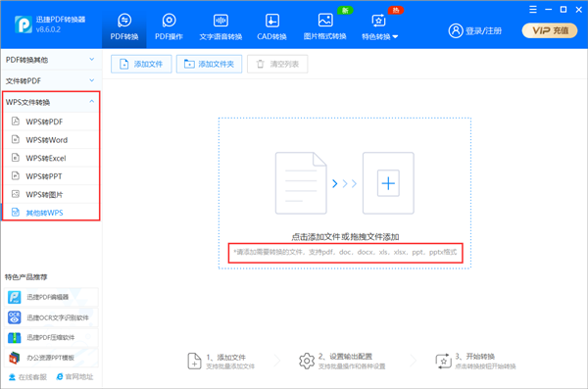Open the hamburger main menu icon
Image resolution: width=588 pixels, height=389 pixels.
click(x=533, y=10)
